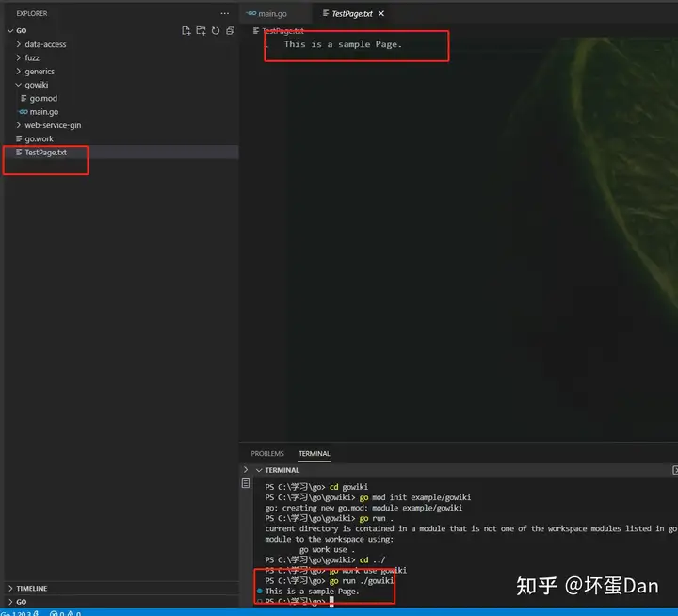678x616 pixels.
Task: Click the terminal line 'go work use .'
Action: (327, 549)
